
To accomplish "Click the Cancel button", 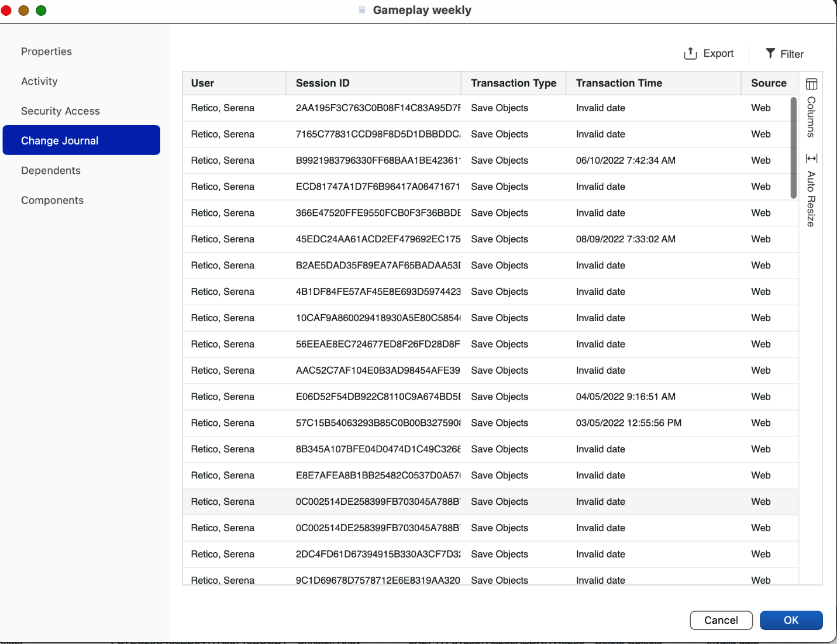I will [x=721, y=620].
